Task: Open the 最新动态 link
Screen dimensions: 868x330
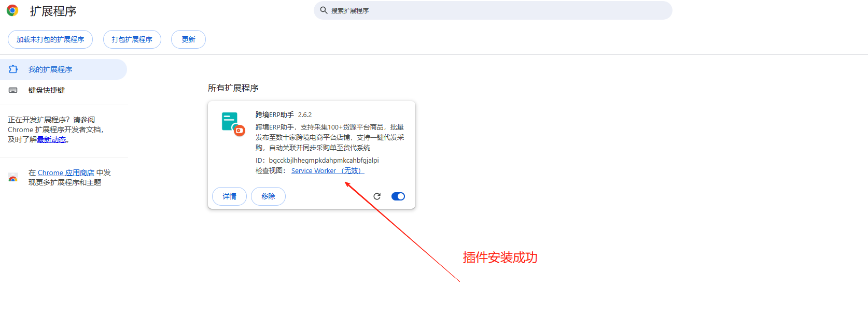Action: (51, 140)
